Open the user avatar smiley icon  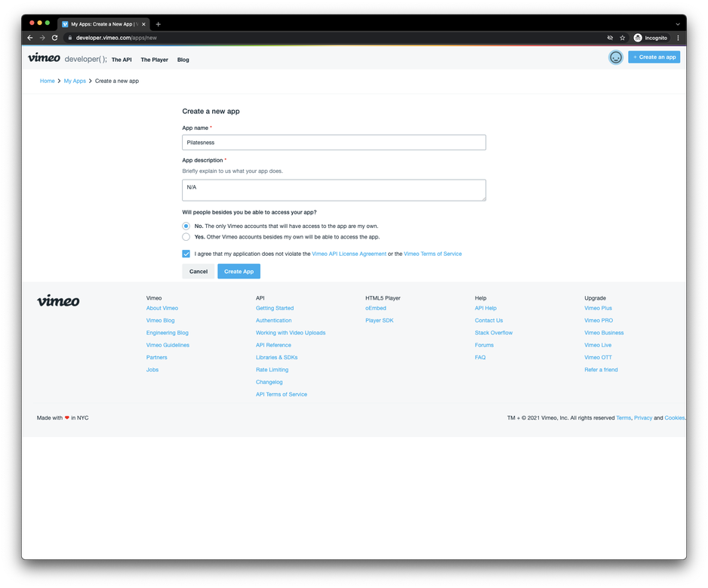[615, 57]
